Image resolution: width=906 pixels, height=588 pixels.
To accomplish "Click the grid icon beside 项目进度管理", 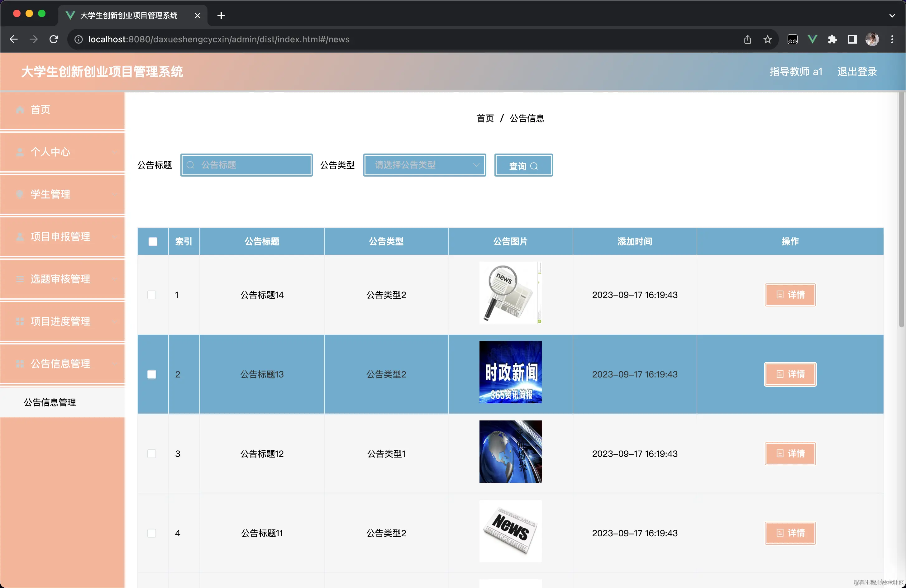I will point(20,321).
